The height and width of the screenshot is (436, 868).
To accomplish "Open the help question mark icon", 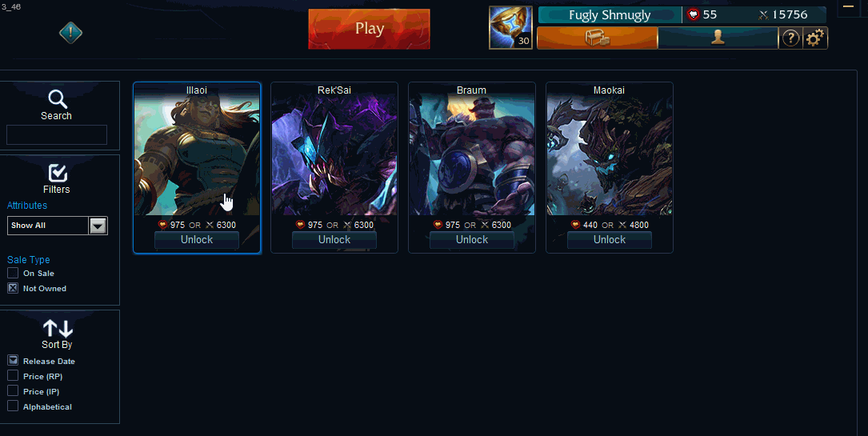I will click(x=791, y=38).
